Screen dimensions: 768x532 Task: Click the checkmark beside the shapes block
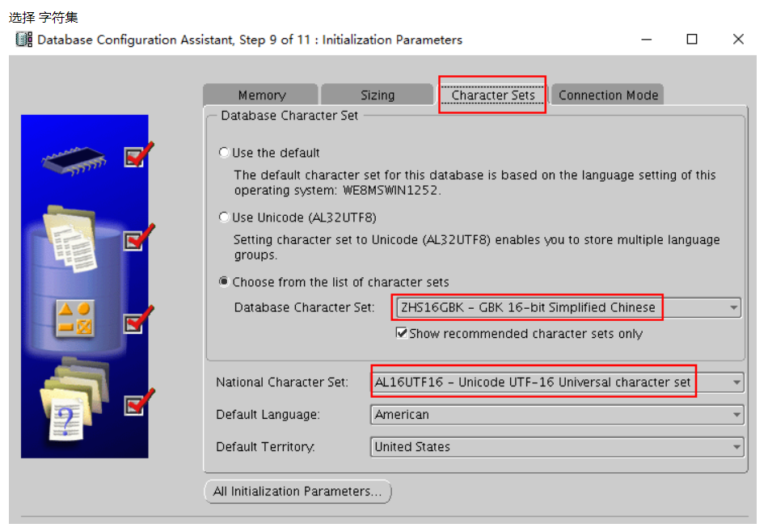138,320
